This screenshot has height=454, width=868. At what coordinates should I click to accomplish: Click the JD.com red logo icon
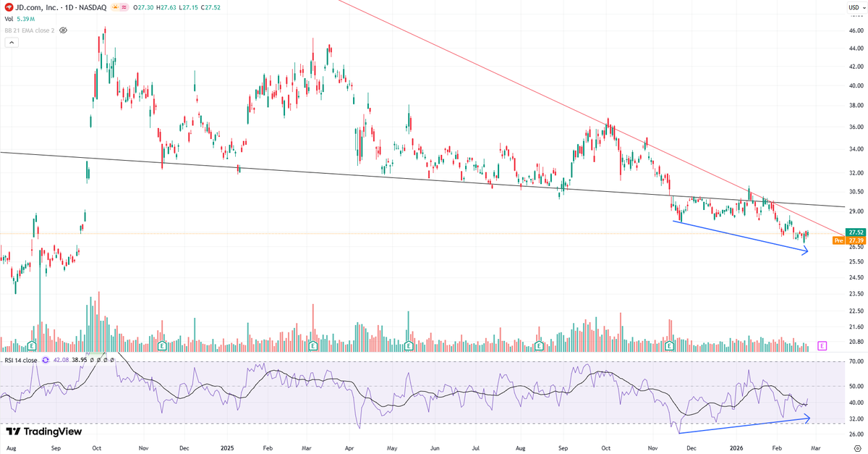point(7,7)
